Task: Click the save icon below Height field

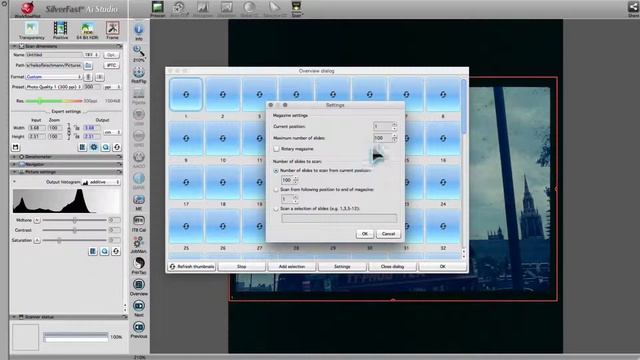Action: click(x=16, y=147)
